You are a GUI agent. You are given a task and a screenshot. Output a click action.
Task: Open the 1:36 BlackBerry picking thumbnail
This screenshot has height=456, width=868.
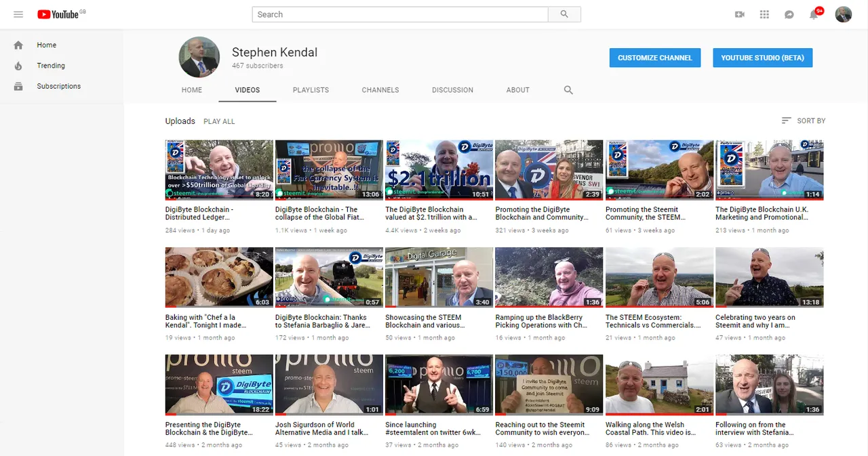[549, 278]
